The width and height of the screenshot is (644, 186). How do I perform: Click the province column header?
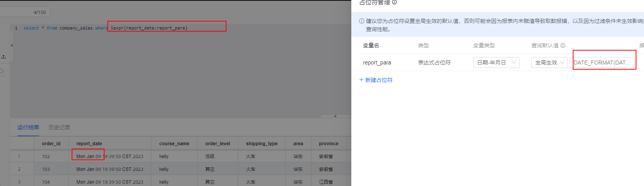(x=328, y=144)
